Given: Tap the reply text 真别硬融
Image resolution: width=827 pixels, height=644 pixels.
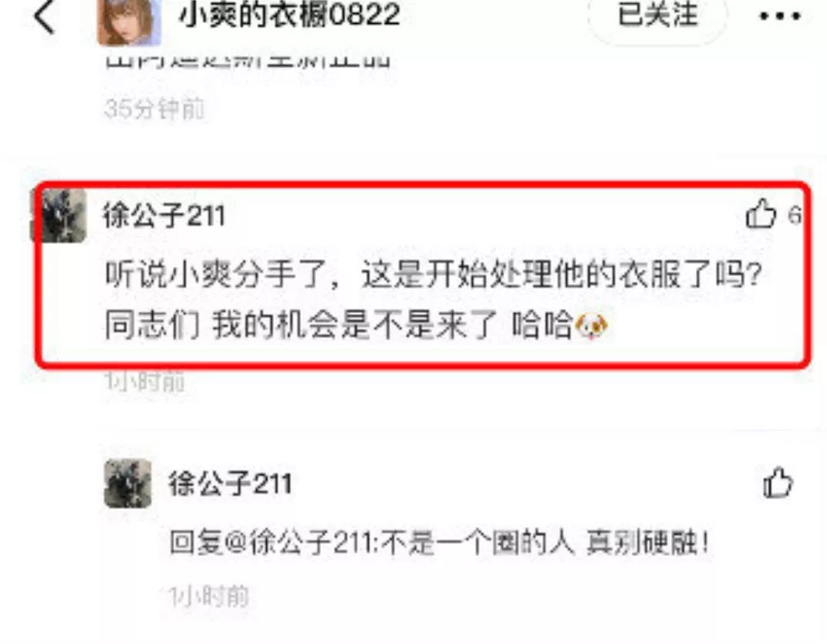Looking at the screenshot, I should coord(648,542).
